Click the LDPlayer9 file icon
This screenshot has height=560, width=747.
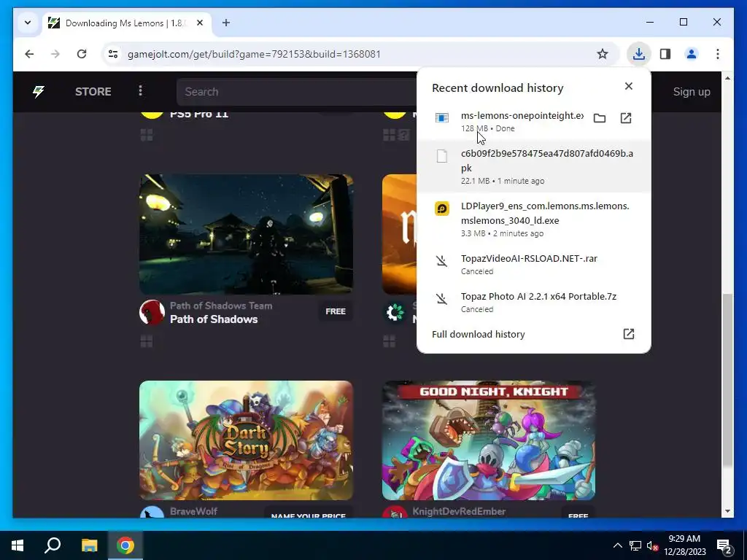[441, 209]
